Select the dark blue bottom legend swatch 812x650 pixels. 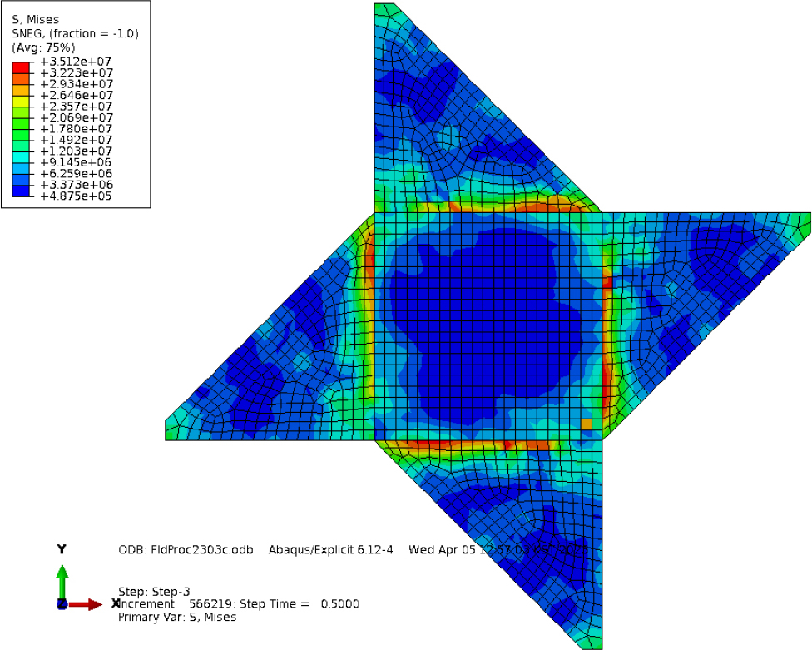21,191
